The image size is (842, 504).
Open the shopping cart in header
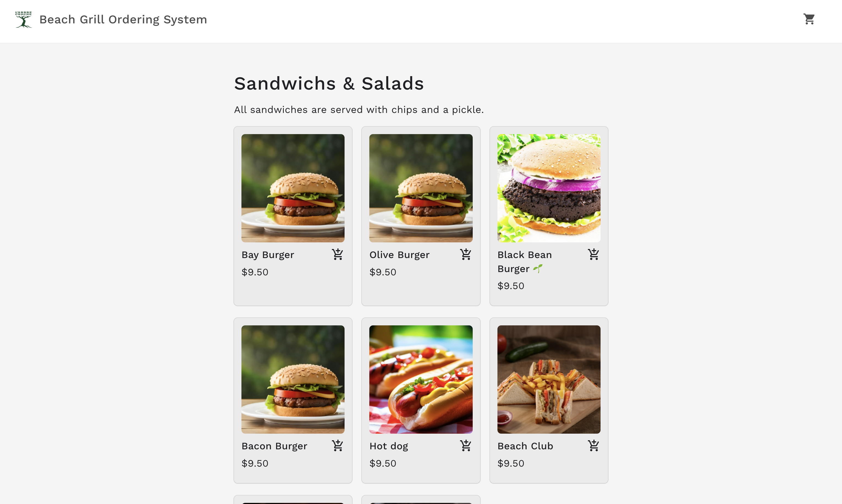tap(809, 19)
